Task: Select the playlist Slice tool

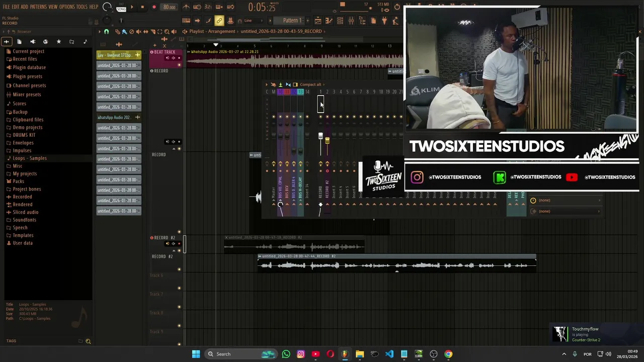Action: (x=152, y=32)
